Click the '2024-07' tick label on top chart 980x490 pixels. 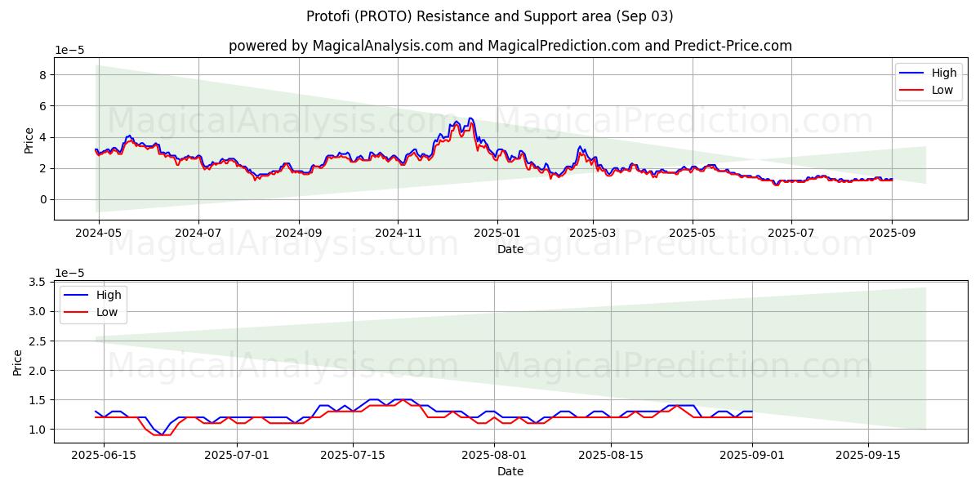click(x=198, y=233)
